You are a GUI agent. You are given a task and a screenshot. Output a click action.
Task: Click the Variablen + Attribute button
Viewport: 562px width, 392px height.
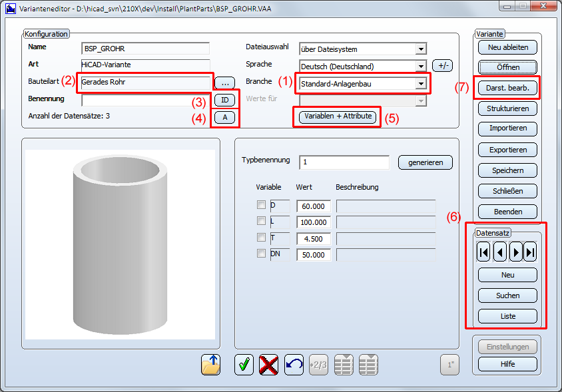pyautogui.click(x=338, y=117)
